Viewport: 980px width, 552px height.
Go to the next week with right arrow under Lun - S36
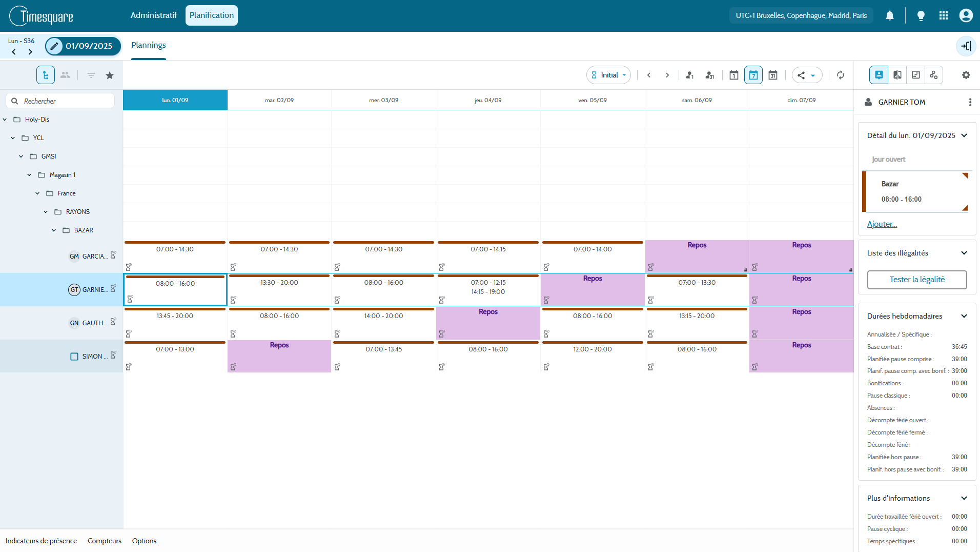pos(30,52)
